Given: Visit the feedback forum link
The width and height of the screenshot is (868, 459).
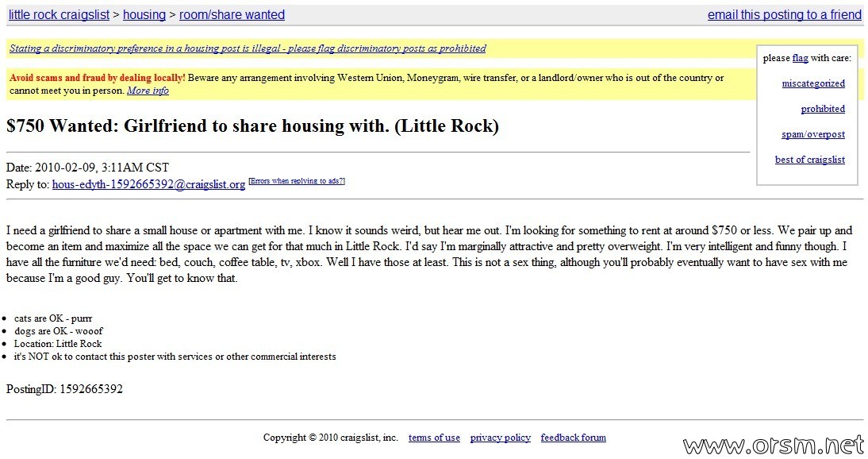Looking at the screenshot, I should [573, 438].
